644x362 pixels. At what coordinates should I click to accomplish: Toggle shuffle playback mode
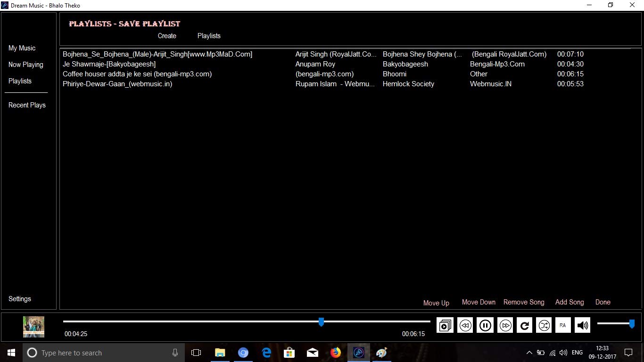[x=544, y=325]
